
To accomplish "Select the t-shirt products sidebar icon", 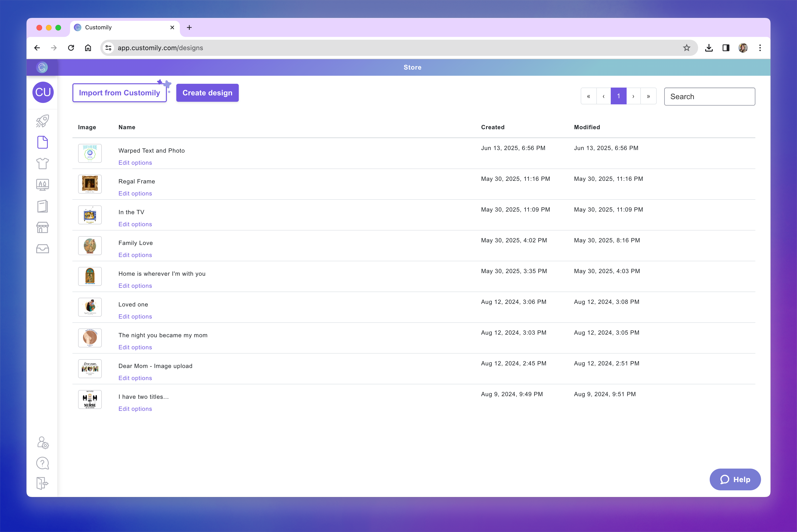I will click(42, 164).
